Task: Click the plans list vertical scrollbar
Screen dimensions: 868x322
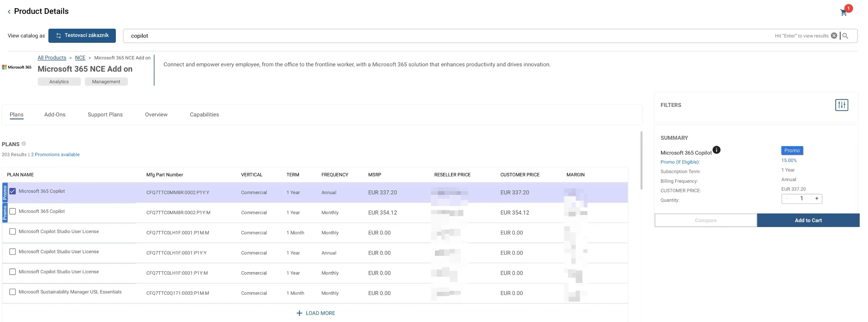Action: 641,160
